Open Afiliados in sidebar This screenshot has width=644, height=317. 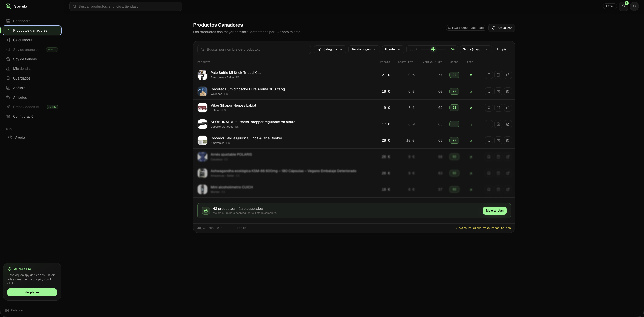(x=32, y=97)
